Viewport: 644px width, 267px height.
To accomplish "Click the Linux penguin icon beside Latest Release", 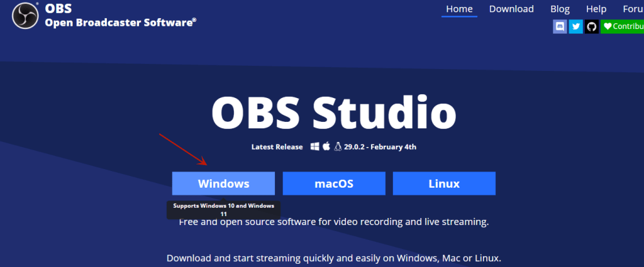I will point(338,146).
